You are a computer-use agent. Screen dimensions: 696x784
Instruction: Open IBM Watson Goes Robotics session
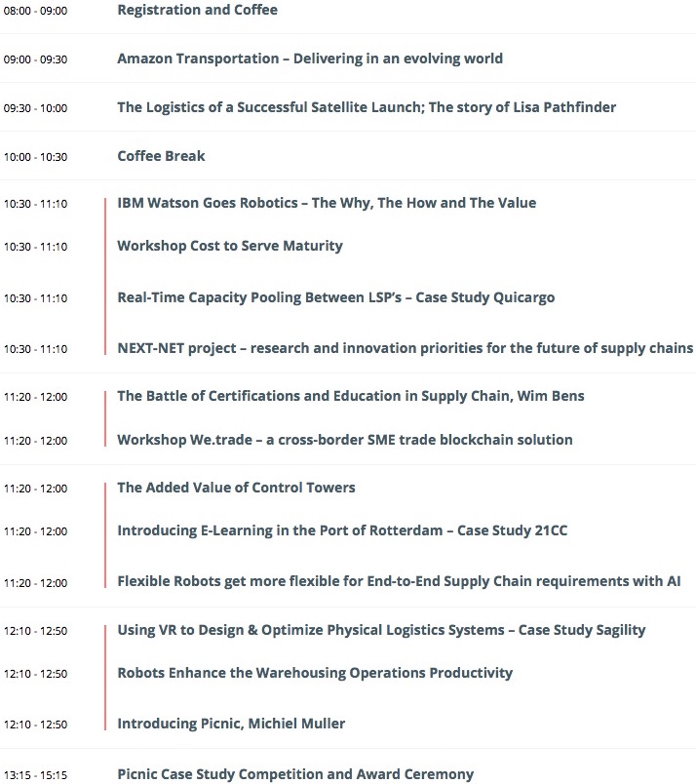tap(327, 203)
